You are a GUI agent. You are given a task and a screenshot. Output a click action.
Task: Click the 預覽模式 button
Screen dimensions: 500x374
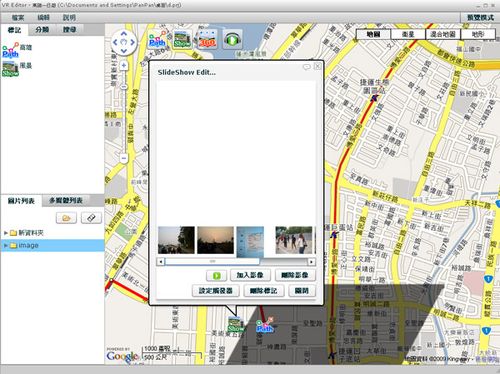click(480, 18)
